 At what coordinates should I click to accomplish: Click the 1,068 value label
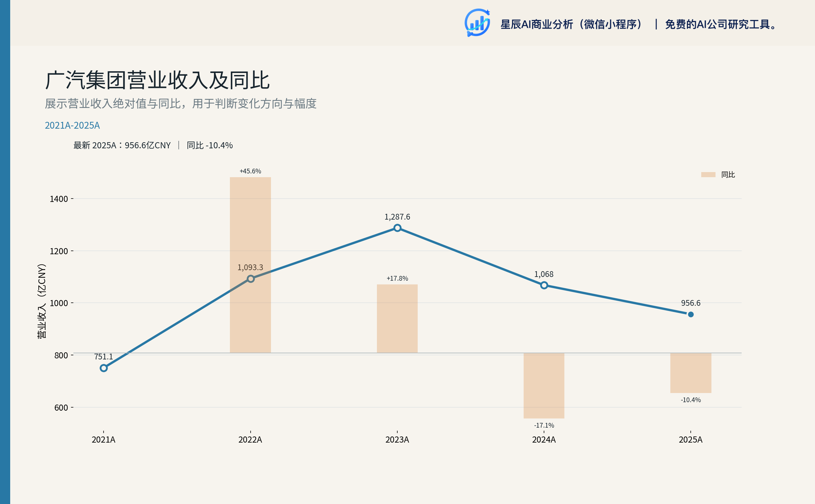pyautogui.click(x=544, y=274)
